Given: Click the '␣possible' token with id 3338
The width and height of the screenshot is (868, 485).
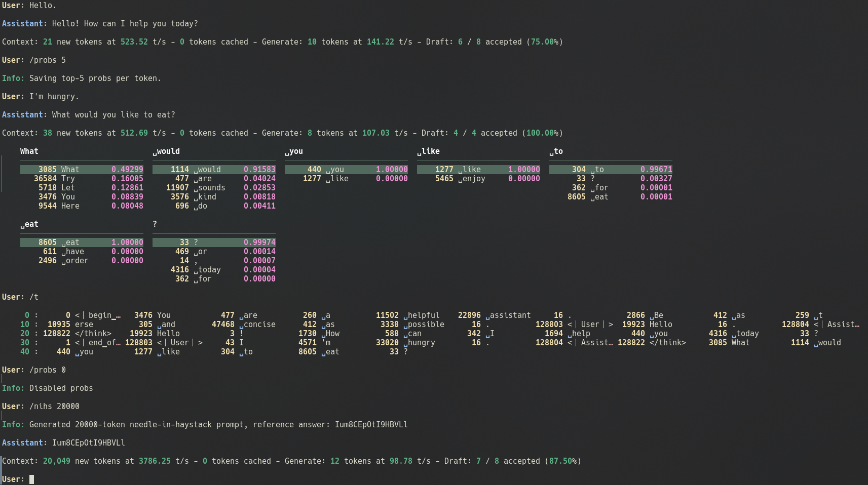Looking at the screenshot, I should tap(412, 324).
